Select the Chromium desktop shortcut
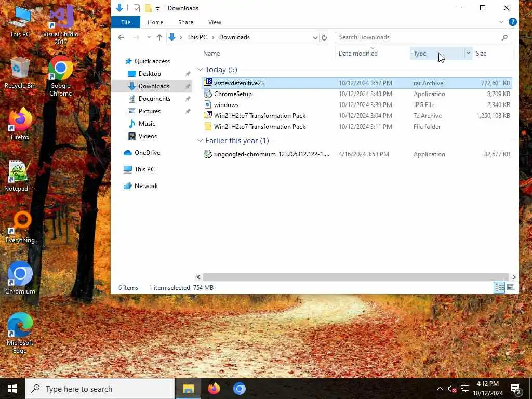The width and height of the screenshot is (532, 399). [20, 278]
